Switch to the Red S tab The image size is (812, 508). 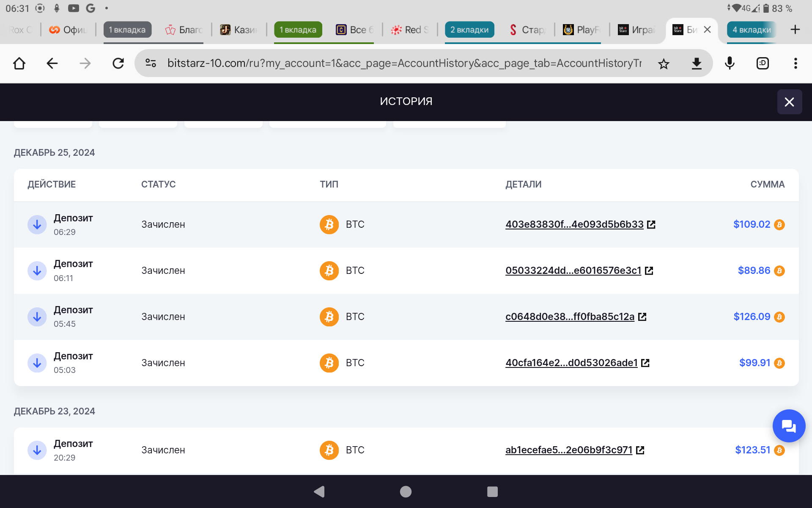[x=410, y=30]
